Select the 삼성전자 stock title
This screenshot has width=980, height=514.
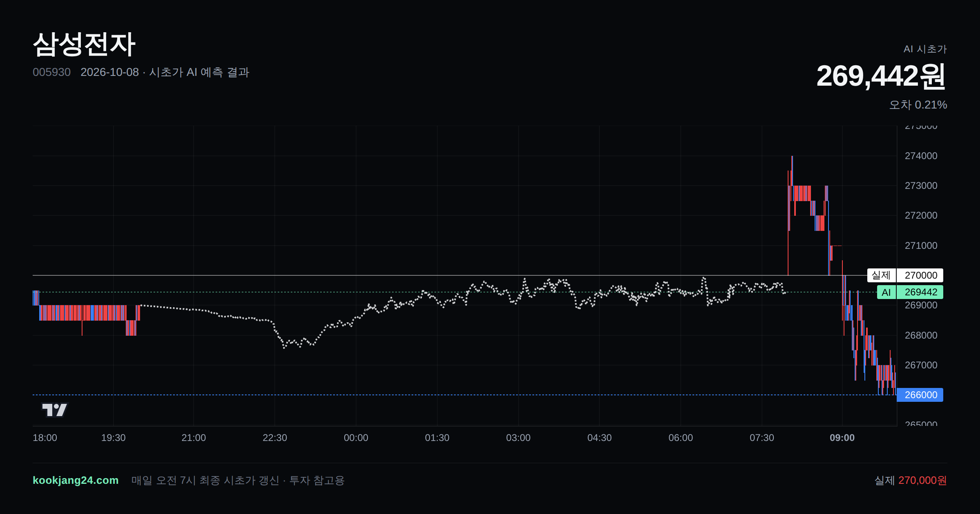point(84,44)
